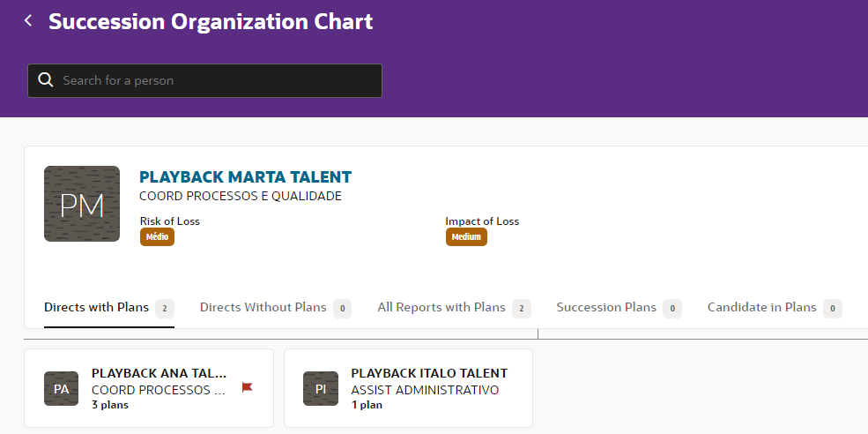Open the Candidate in Plans tab
868x434 pixels.
coord(762,307)
